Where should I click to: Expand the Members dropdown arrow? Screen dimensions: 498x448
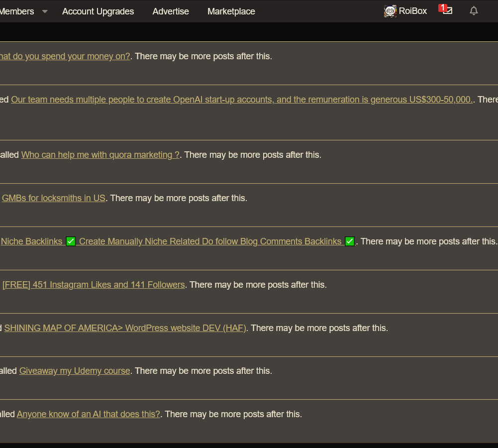pos(45,11)
